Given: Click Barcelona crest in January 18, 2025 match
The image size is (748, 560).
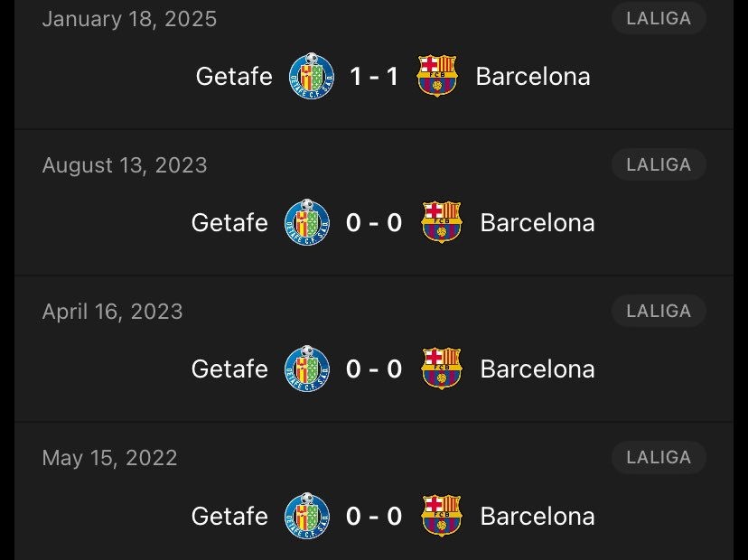Looking at the screenshot, I should 437,76.
